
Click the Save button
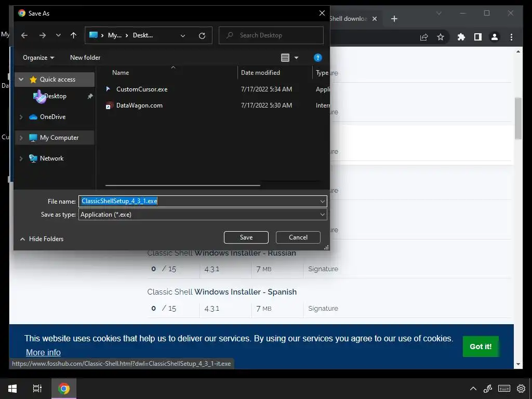click(246, 237)
